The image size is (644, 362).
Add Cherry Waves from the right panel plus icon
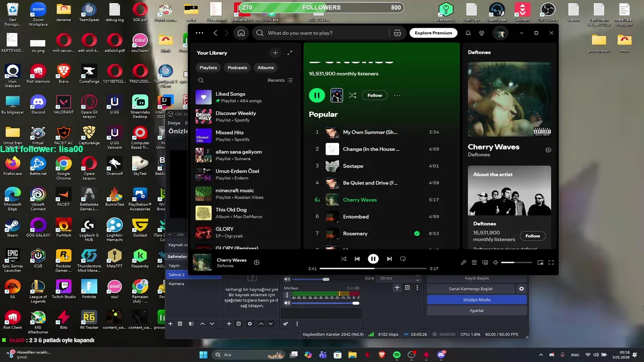pos(548,150)
